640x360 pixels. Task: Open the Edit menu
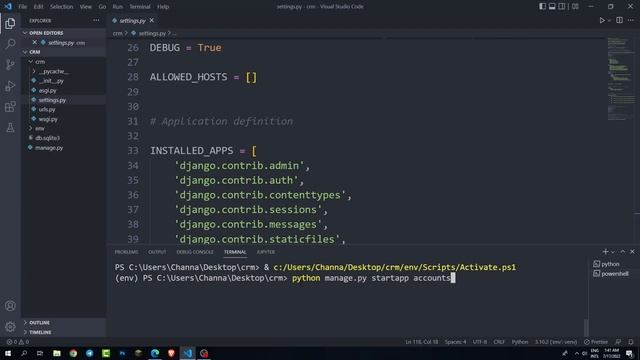[38, 7]
